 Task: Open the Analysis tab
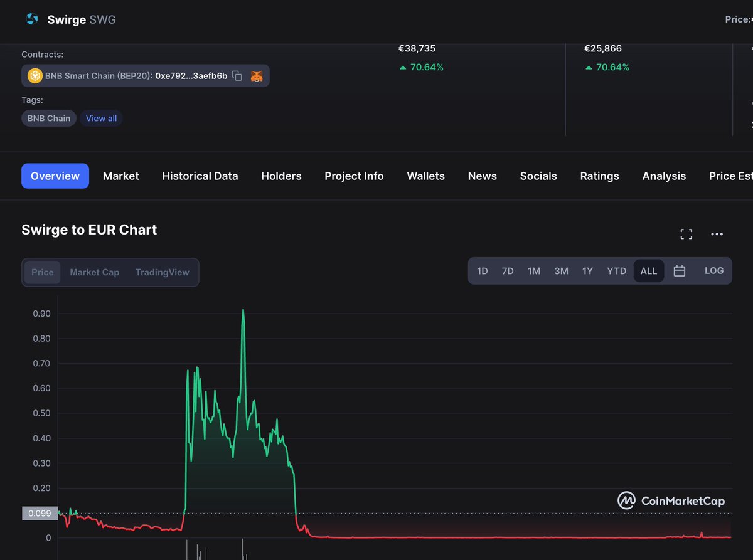[664, 176]
